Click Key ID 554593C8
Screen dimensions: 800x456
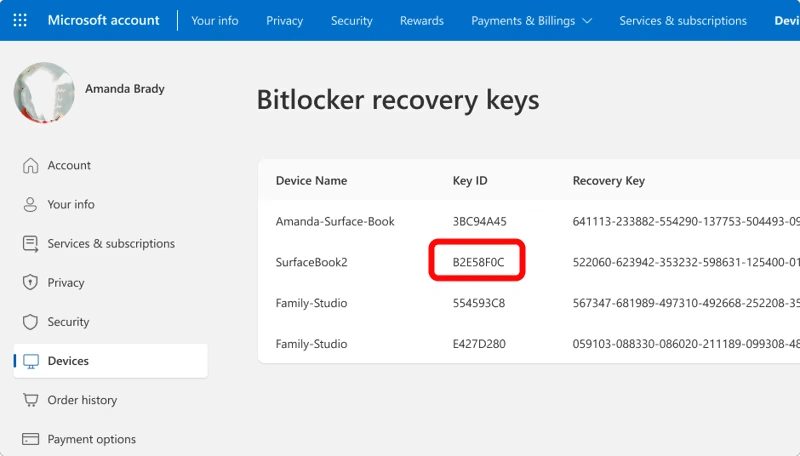(x=479, y=303)
